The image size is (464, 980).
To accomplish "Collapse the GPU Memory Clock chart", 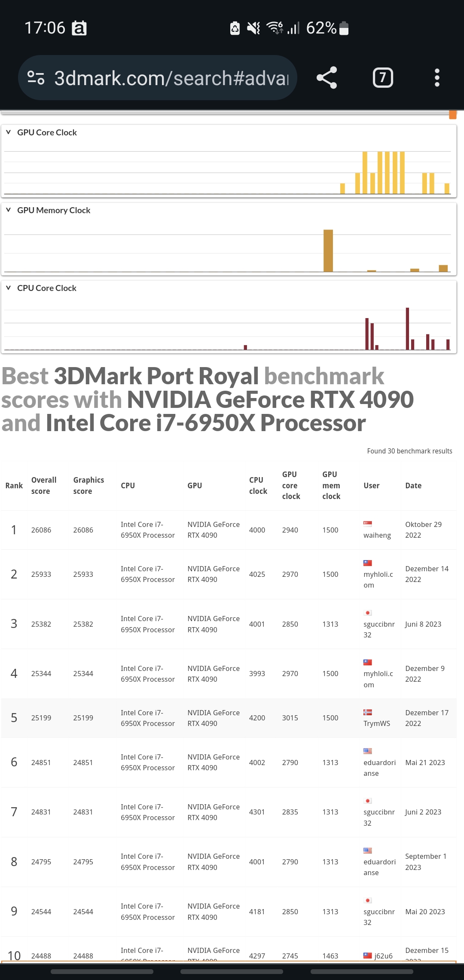I will click(x=8, y=210).
